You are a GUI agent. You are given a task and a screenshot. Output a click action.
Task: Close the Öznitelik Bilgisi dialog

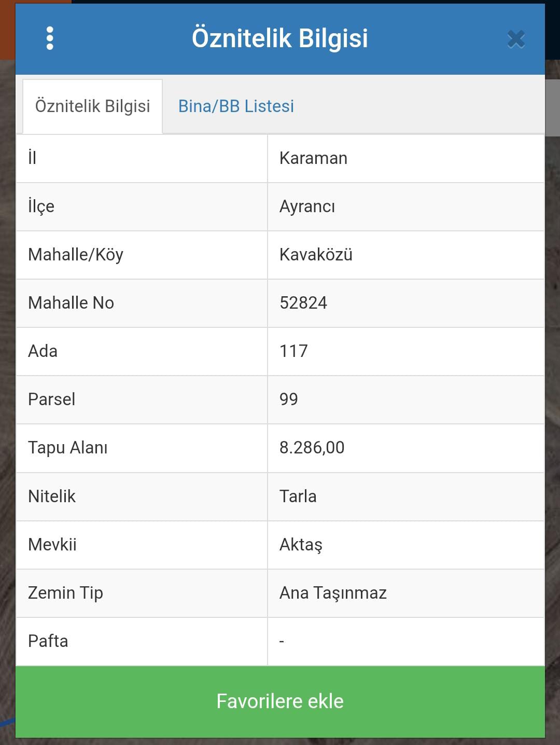point(516,39)
